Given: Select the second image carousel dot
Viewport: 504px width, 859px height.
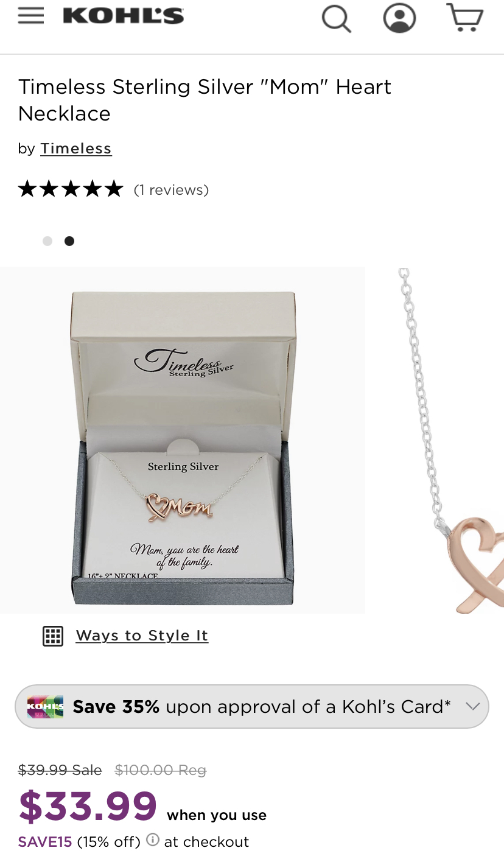Looking at the screenshot, I should coord(69,241).
